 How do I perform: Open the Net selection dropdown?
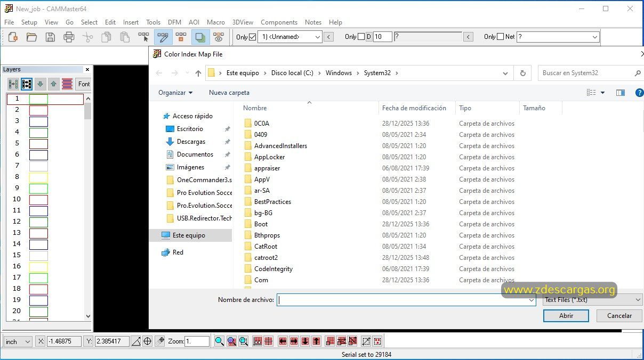point(595,37)
